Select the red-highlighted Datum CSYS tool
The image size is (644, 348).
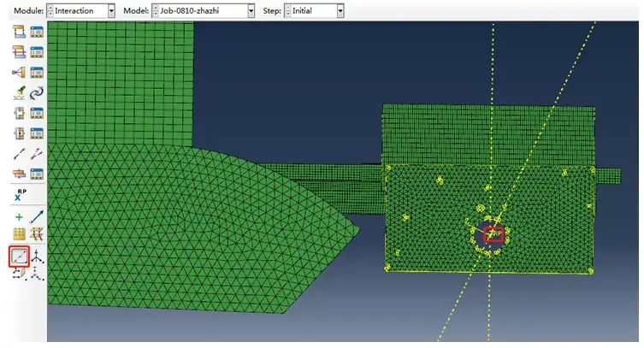(x=20, y=257)
